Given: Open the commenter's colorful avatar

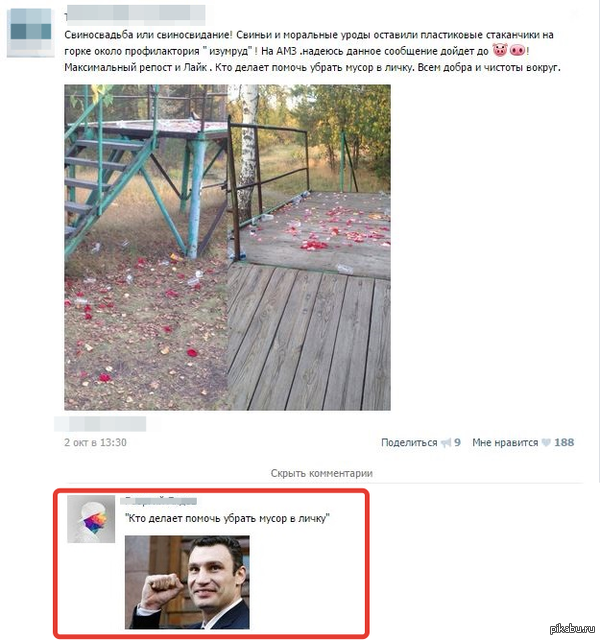Looking at the screenshot, I should click(x=91, y=519).
